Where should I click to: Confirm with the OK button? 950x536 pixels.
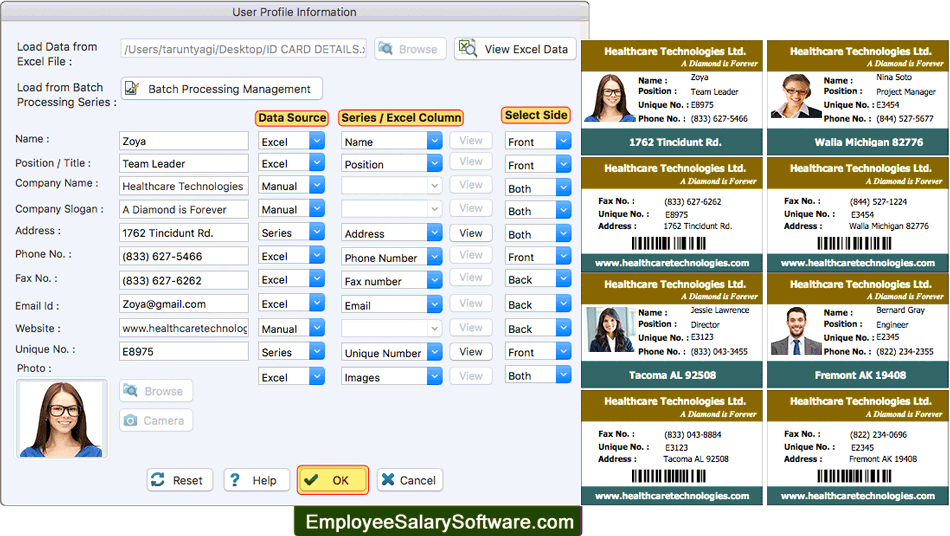(x=333, y=480)
